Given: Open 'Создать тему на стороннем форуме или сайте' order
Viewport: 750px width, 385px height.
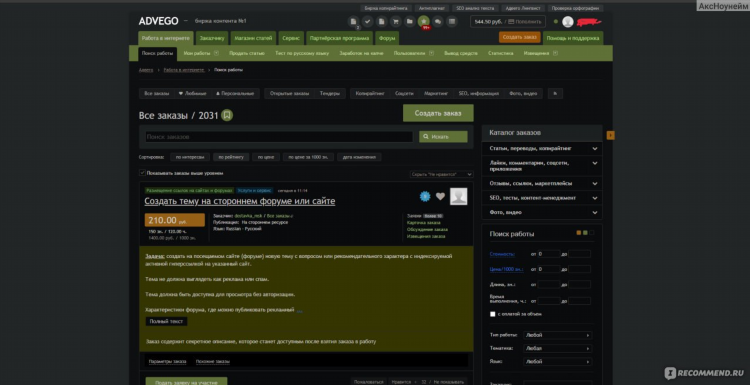Looking at the screenshot, I should click(x=240, y=201).
